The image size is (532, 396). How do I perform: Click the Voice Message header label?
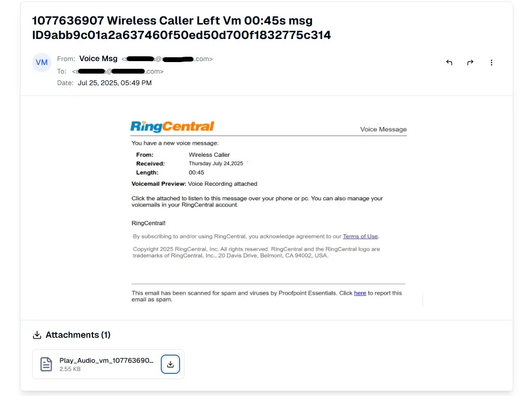(x=383, y=129)
